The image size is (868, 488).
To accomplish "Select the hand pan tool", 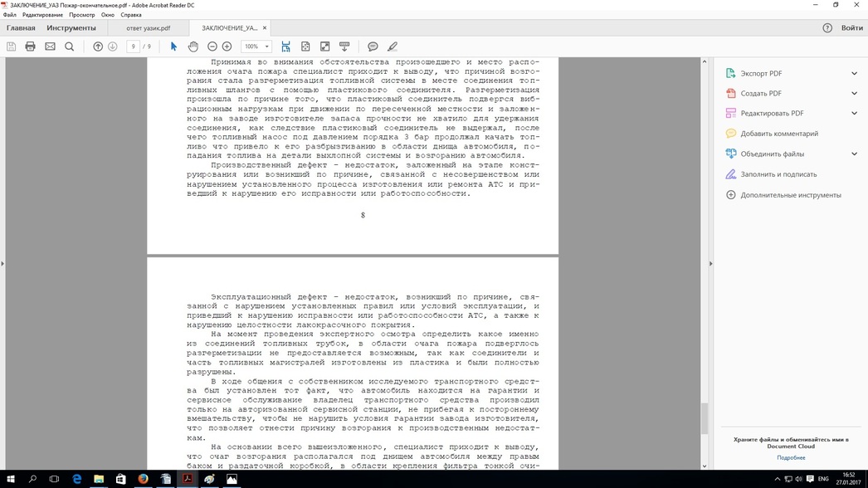I will 193,46.
